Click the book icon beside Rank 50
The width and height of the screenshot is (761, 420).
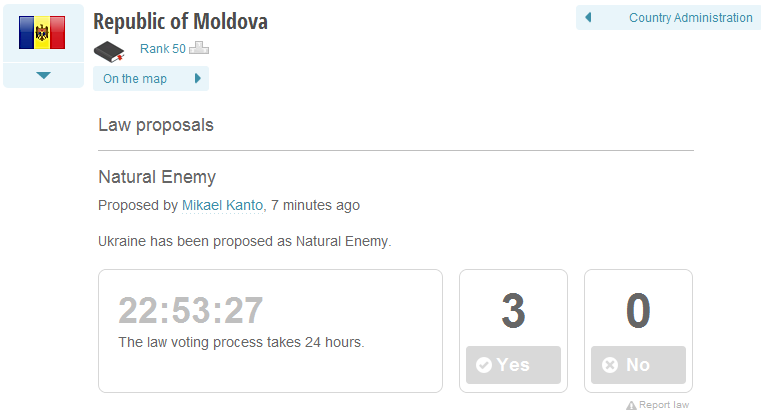tap(108, 50)
